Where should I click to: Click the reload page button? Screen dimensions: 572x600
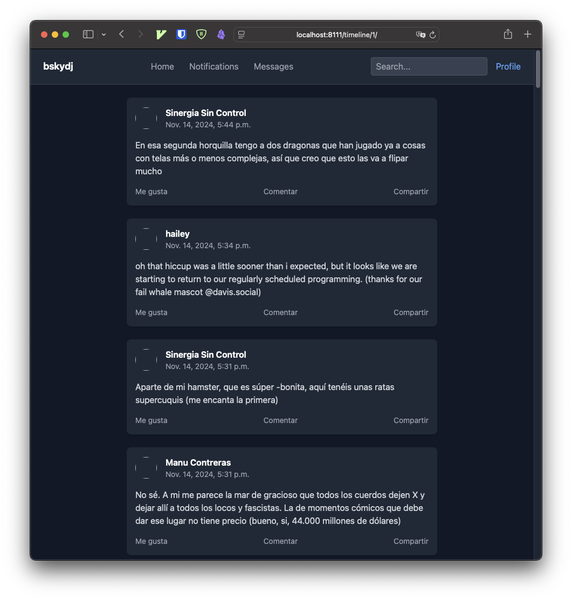pos(433,35)
